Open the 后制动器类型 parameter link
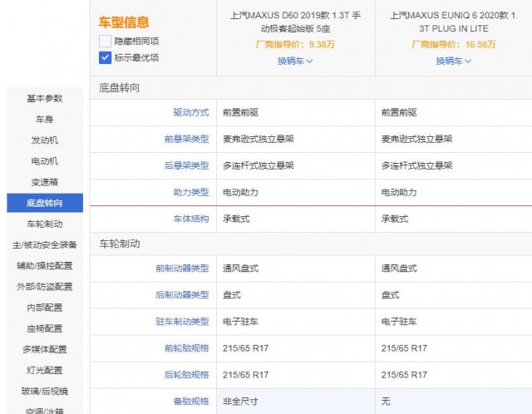 [x=182, y=295]
